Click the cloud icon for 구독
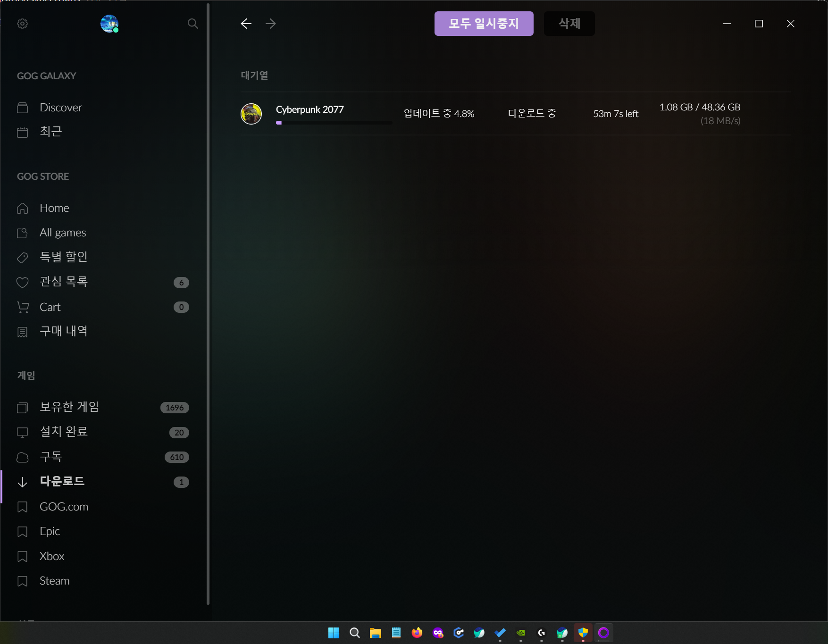828x644 pixels. point(22,457)
